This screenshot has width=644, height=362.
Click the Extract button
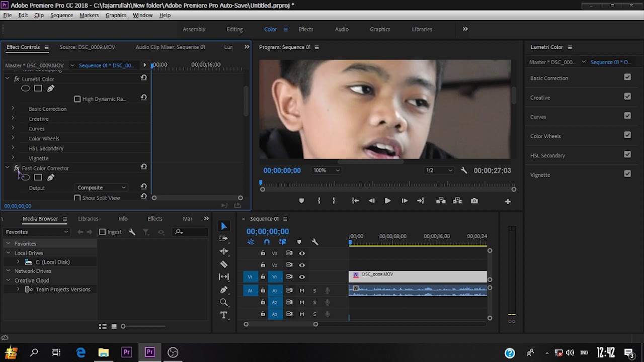pos(457,201)
